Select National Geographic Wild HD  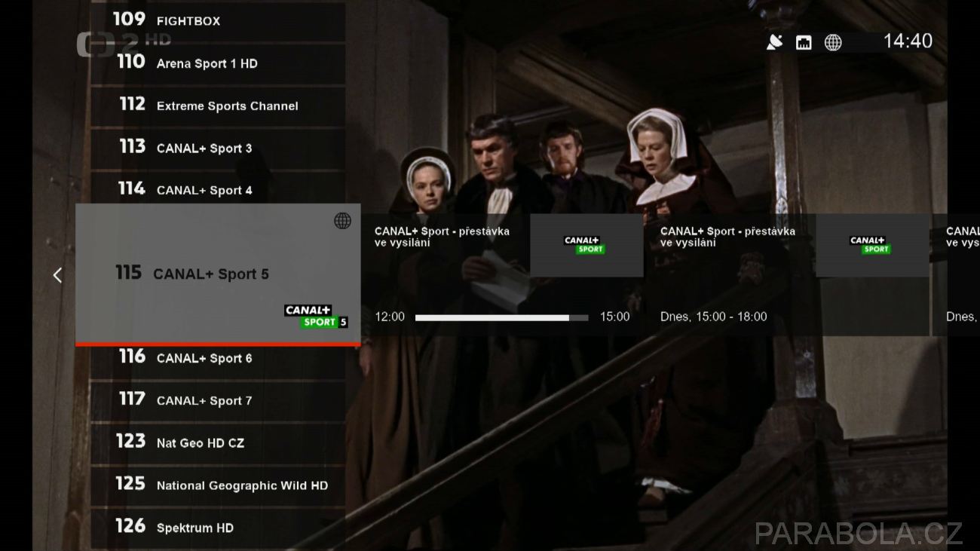[x=218, y=485]
